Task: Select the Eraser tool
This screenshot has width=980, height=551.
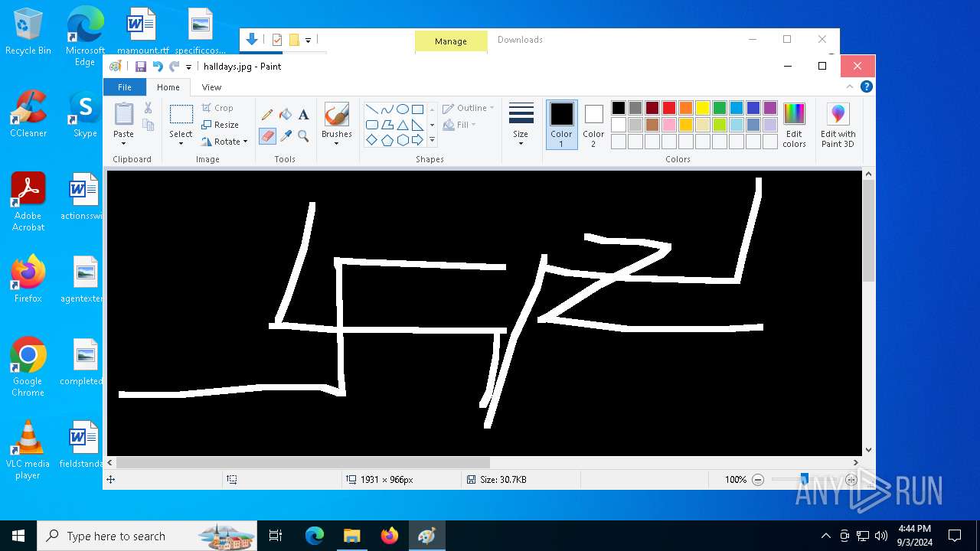Action: tap(267, 136)
